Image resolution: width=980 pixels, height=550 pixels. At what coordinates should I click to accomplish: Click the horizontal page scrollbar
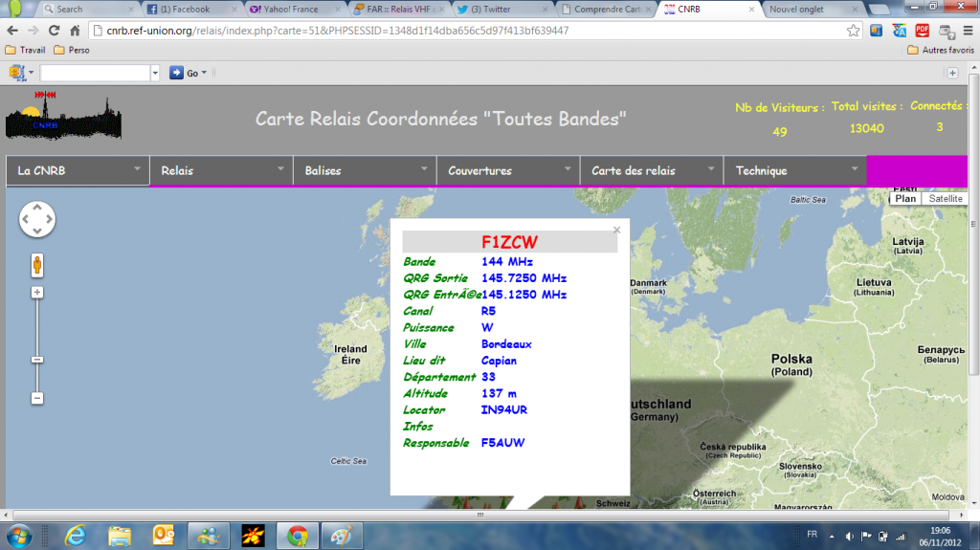pos(480,515)
